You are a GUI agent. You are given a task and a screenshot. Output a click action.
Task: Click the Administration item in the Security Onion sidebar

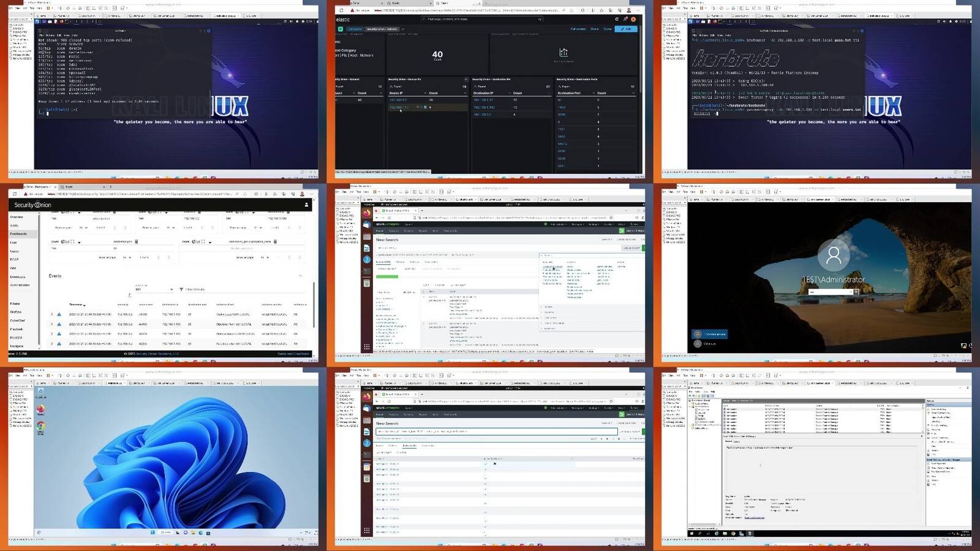point(20,285)
